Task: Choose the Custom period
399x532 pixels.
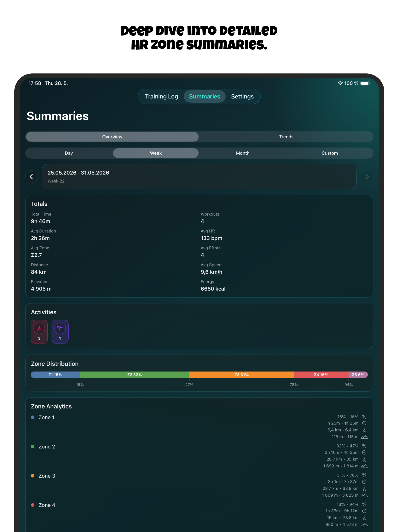Action: pos(330,153)
